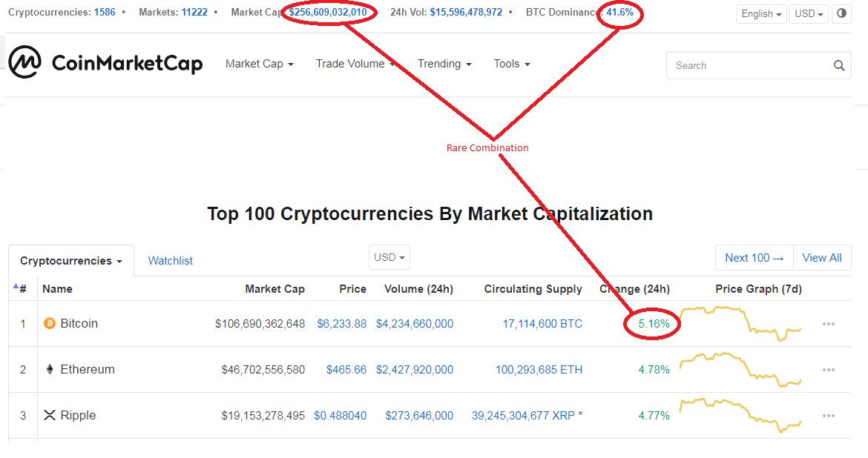The image size is (868, 458).
Task: Open the Ripple row options ellipsis
Action: [829, 416]
